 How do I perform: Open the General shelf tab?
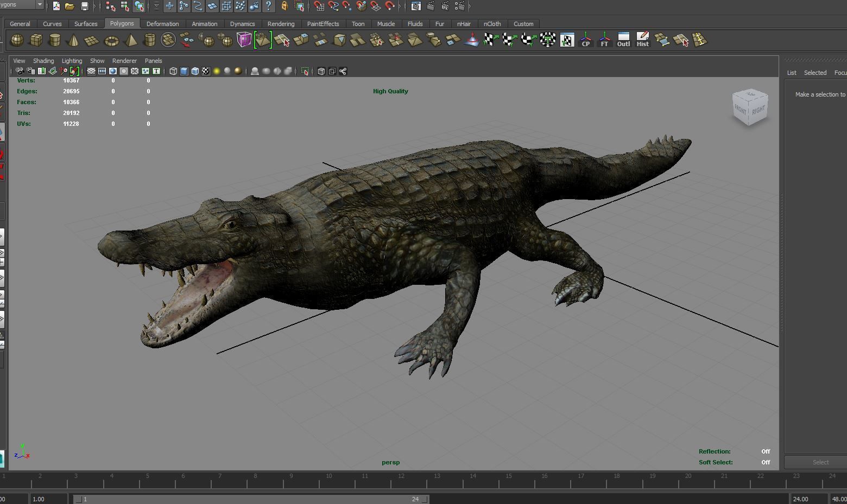click(20, 24)
